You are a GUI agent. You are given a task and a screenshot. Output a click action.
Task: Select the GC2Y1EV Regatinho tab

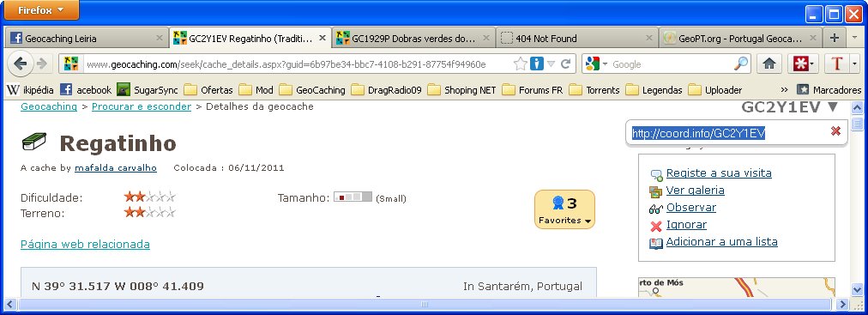coord(250,39)
